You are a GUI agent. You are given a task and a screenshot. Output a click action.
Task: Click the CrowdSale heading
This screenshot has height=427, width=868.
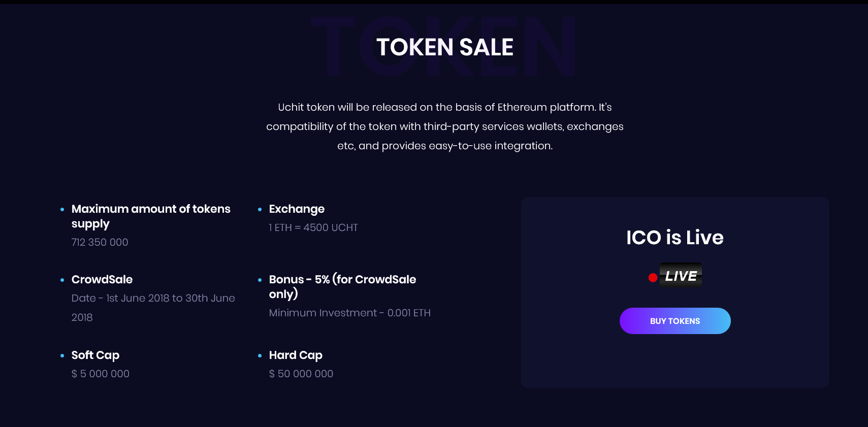tap(102, 279)
